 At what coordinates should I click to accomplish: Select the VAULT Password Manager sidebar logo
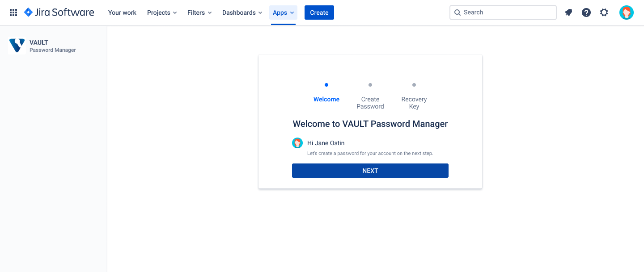click(x=17, y=45)
